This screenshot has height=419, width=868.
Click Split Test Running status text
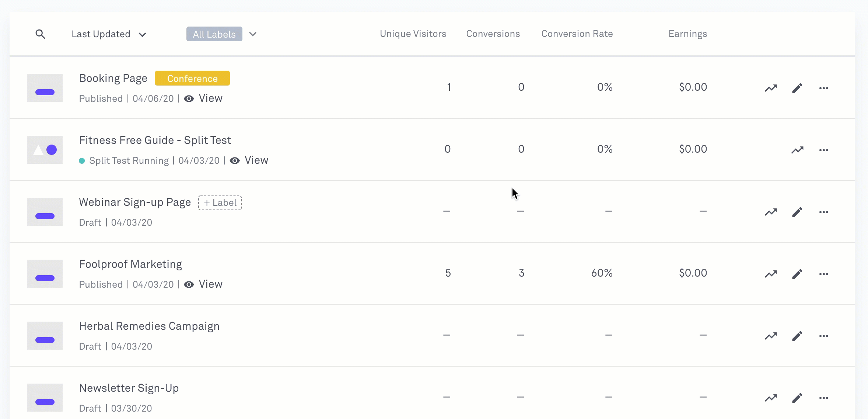click(x=129, y=161)
